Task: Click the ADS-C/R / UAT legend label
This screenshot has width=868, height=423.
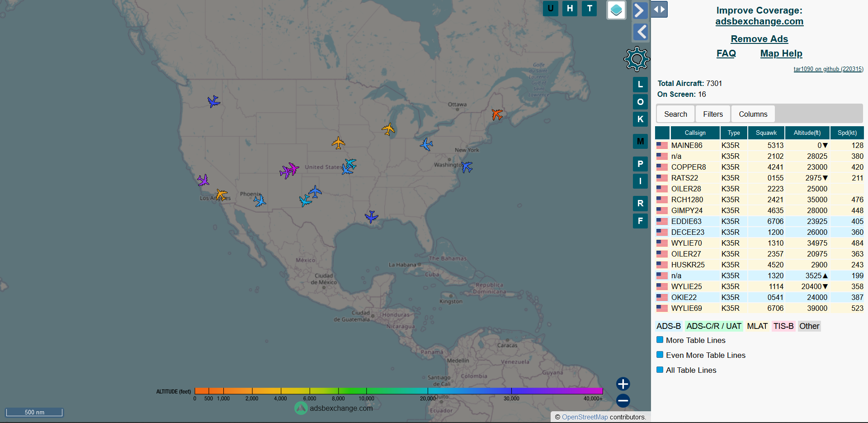Action: [x=713, y=326]
